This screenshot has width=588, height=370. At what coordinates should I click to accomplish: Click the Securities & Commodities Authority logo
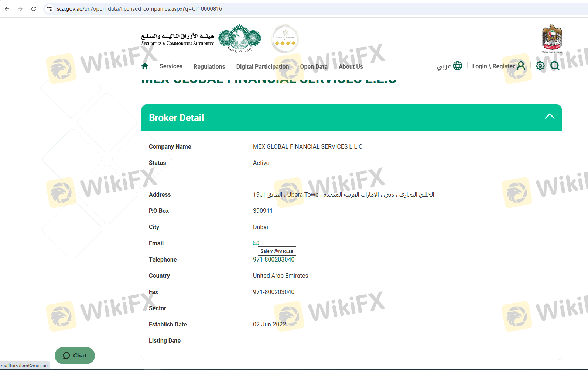[201, 39]
